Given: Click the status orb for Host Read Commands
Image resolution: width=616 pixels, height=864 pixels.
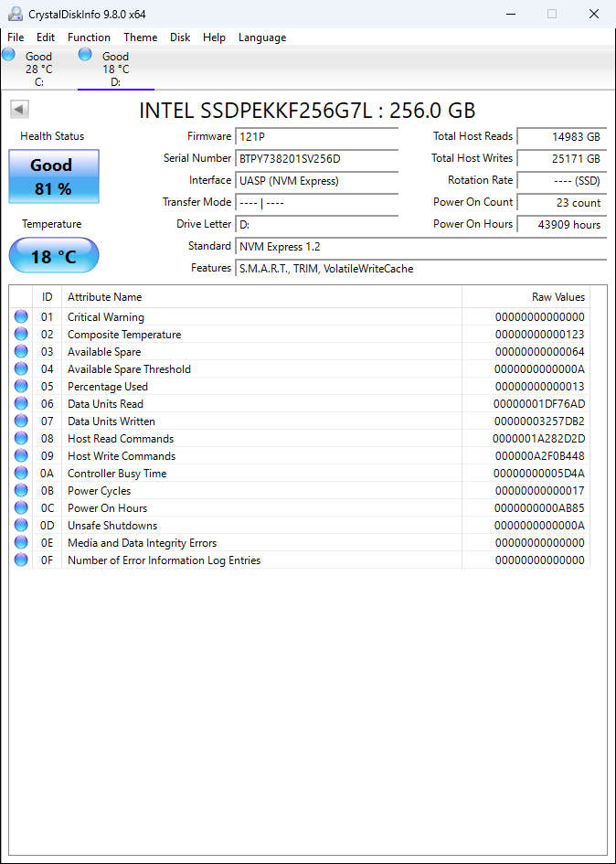Looking at the screenshot, I should [x=21, y=438].
